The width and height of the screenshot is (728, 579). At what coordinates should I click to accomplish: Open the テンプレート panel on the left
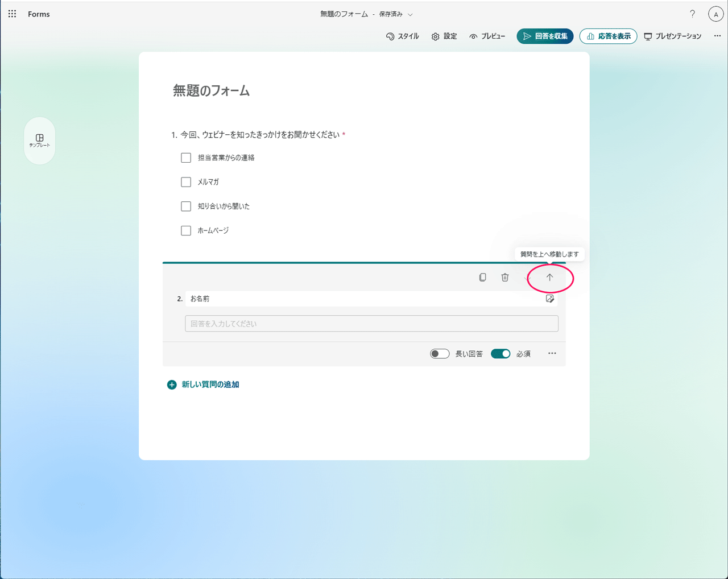(x=39, y=140)
